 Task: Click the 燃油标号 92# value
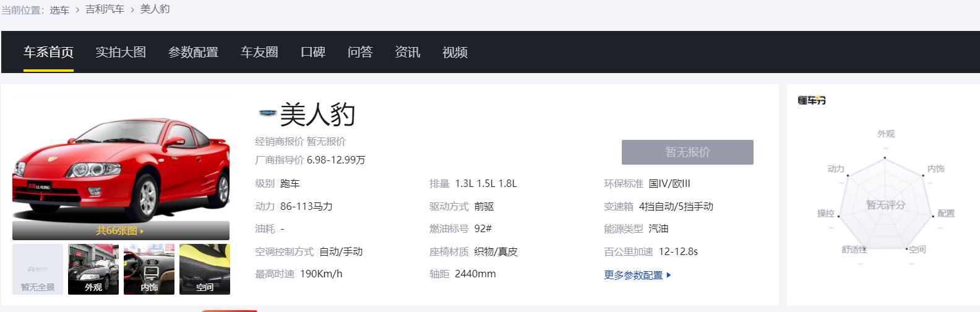483,228
